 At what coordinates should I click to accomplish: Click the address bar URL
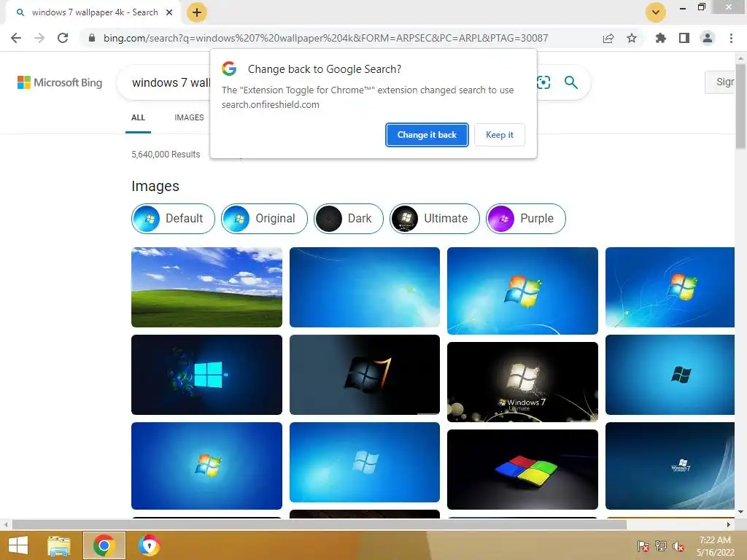coord(325,38)
